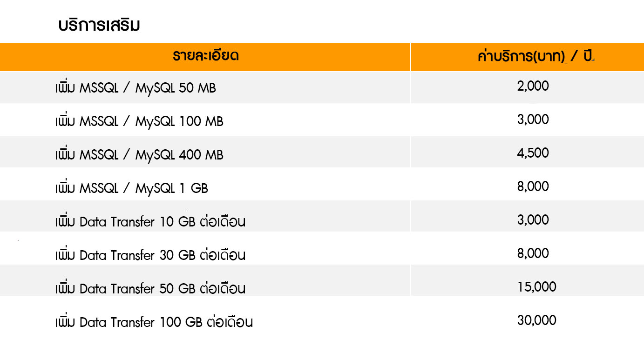
Task: Click the รายละเอียด column header
Action: click(x=205, y=57)
